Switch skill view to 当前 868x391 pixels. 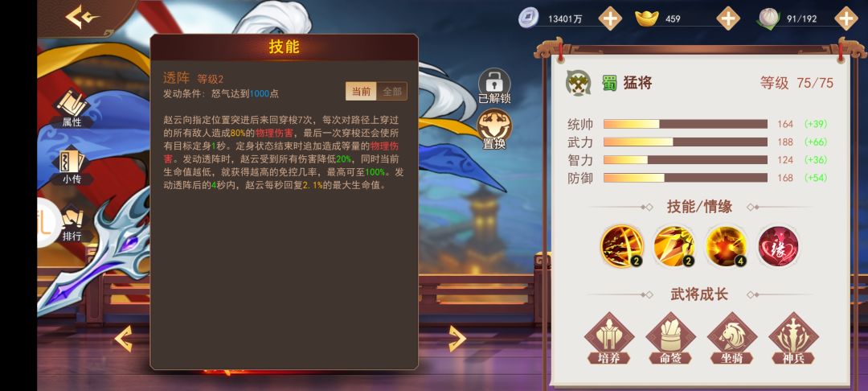coord(361,92)
